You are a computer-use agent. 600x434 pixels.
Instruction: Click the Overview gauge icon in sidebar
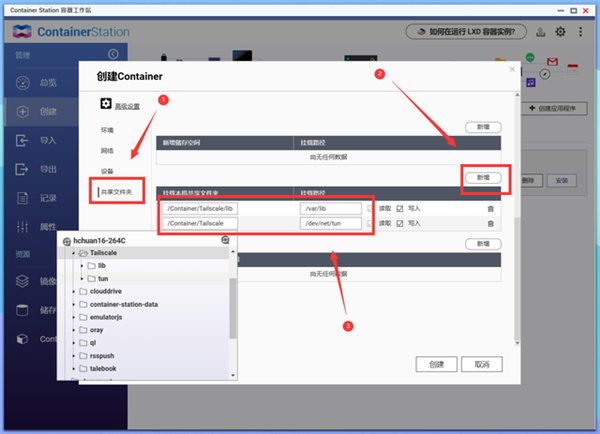pos(23,83)
